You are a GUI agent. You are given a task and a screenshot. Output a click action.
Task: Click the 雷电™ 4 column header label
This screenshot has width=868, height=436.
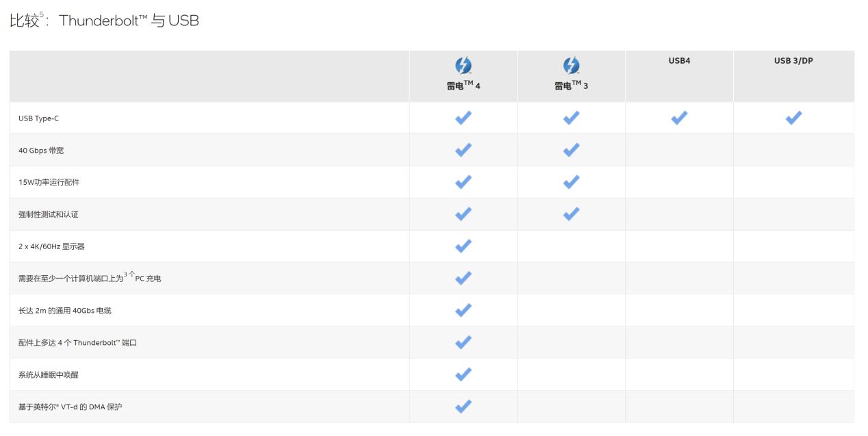[463, 86]
